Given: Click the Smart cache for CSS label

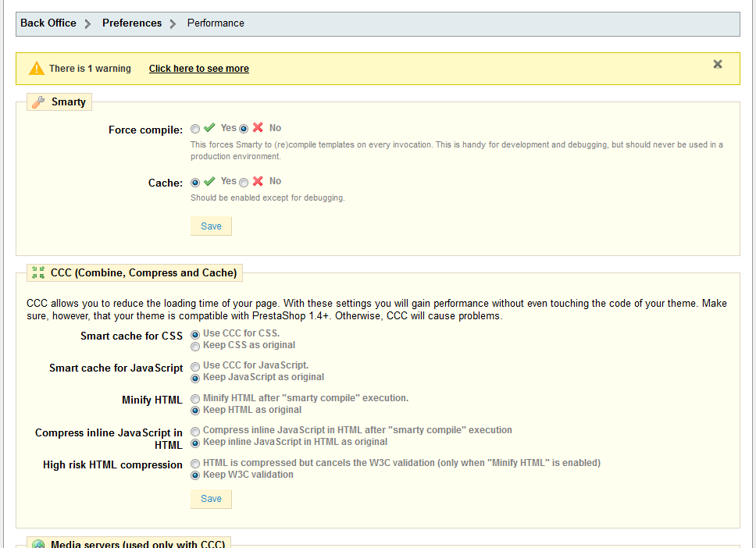Looking at the screenshot, I should pos(132,336).
